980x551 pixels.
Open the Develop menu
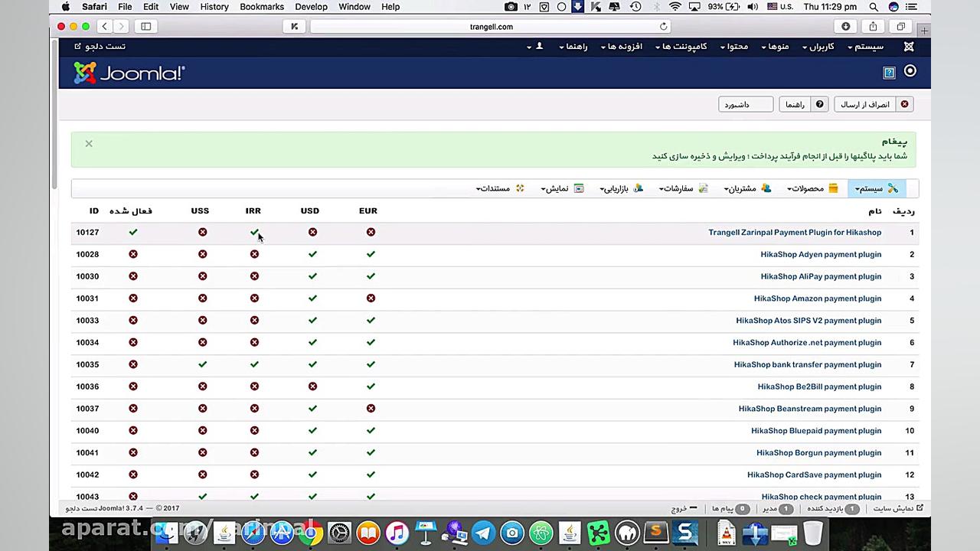pos(312,7)
